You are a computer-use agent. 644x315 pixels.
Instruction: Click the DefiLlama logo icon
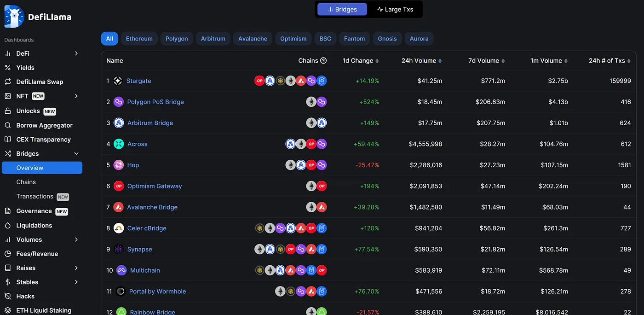[x=14, y=17]
